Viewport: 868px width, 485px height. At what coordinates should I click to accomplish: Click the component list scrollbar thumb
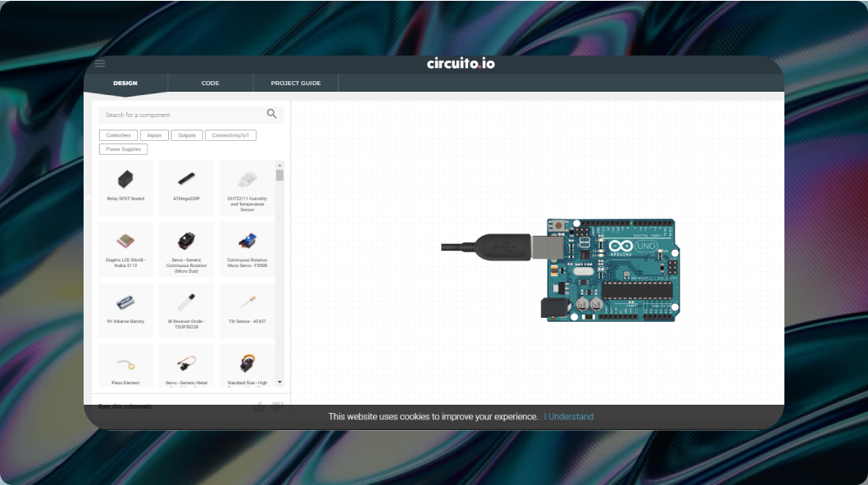(279, 175)
